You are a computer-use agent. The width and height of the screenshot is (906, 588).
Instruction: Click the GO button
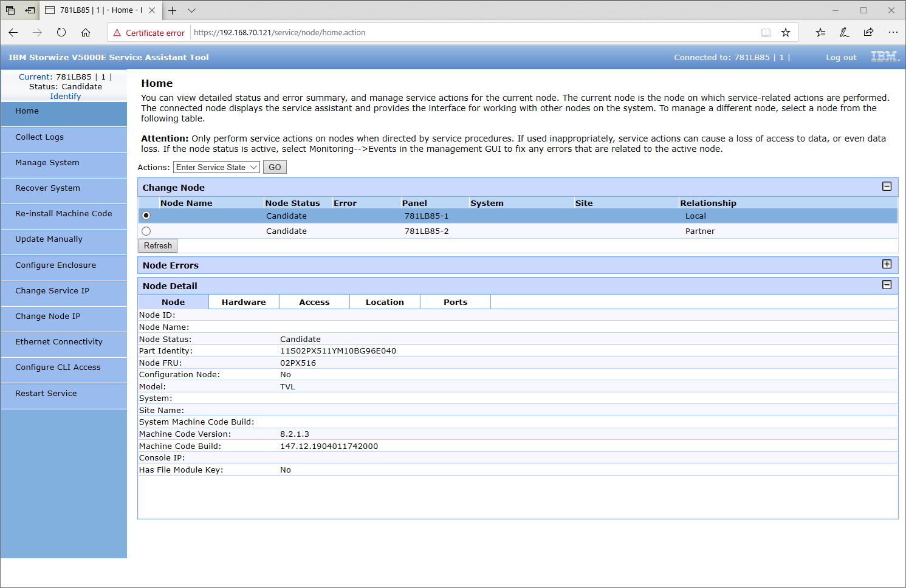275,167
